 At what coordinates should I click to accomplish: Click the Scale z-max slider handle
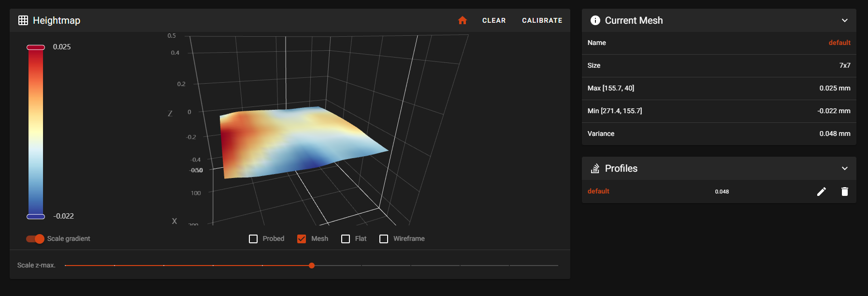pyautogui.click(x=312, y=266)
